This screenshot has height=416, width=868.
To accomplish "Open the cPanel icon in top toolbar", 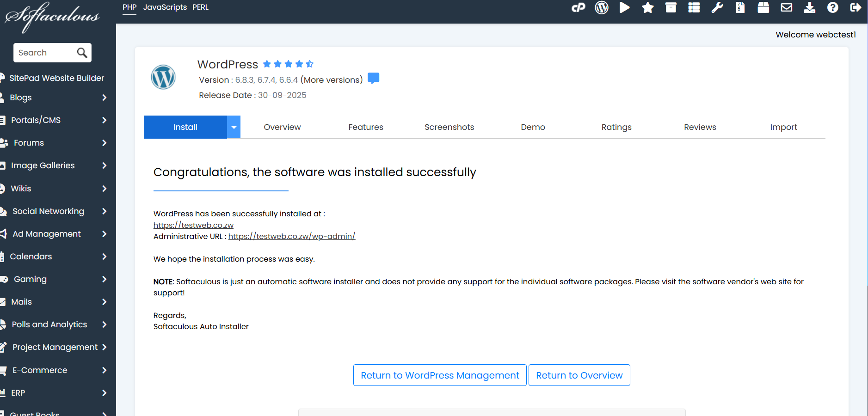I will coord(578,7).
